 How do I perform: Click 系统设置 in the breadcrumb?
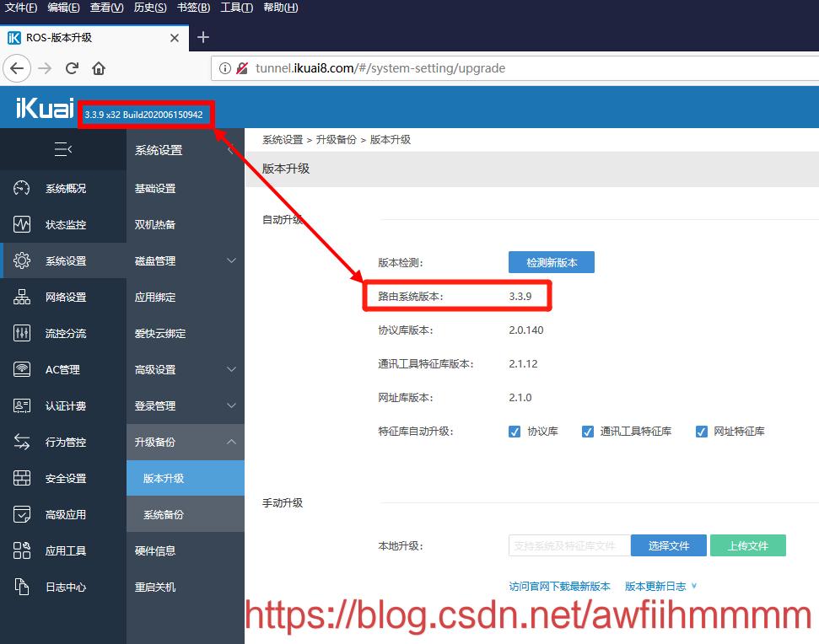point(283,140)
